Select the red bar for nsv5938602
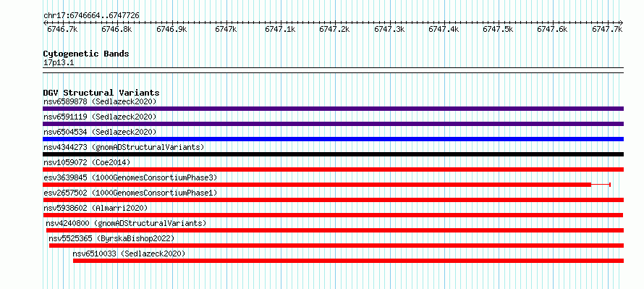Screen dimensions: 644x289 pyautogui.click(x=333, y=215)
